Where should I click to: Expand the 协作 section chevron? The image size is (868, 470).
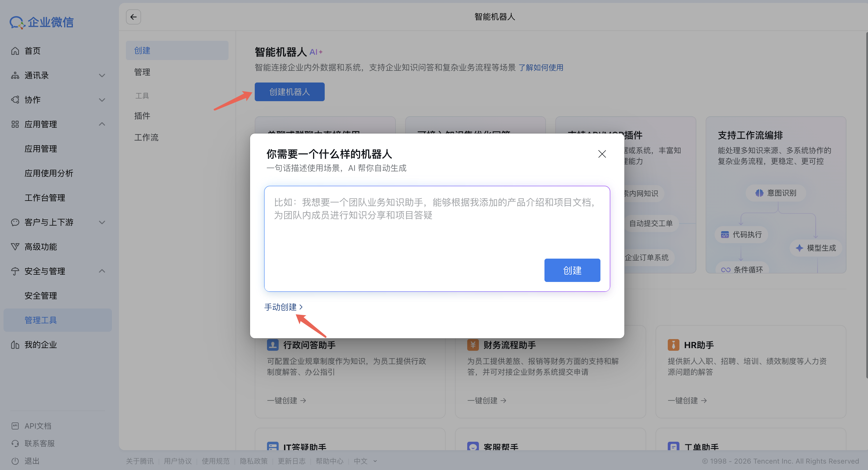coord(102,100)
